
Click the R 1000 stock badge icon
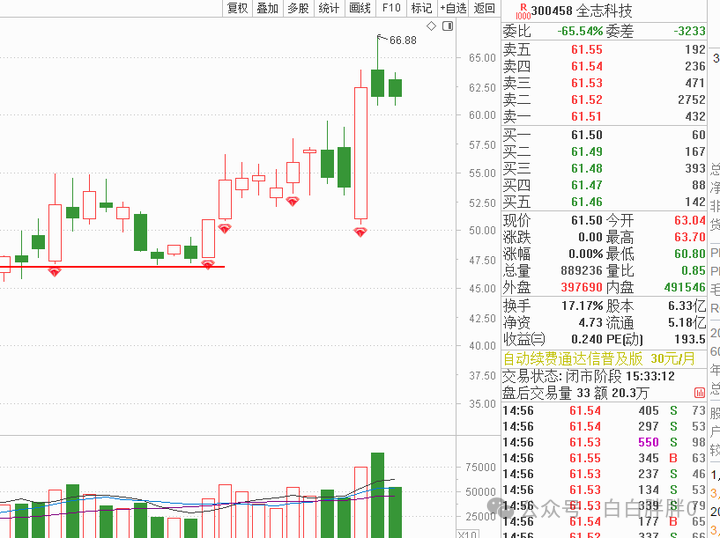[x=523, y=11]
